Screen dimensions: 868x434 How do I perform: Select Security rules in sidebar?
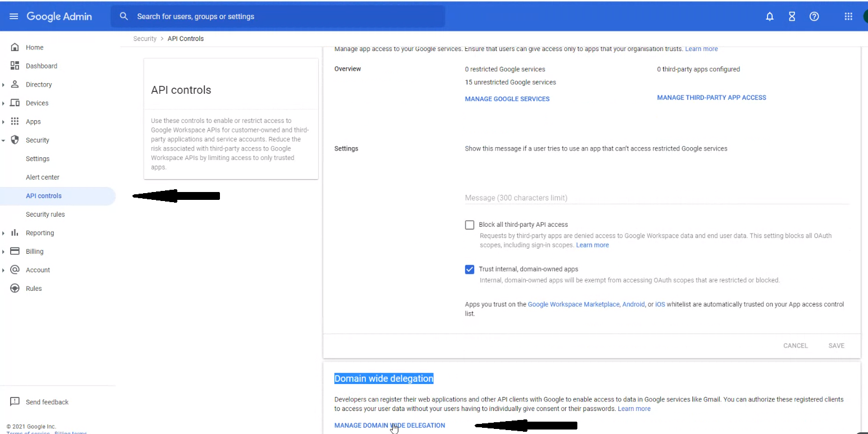point(45,214)
